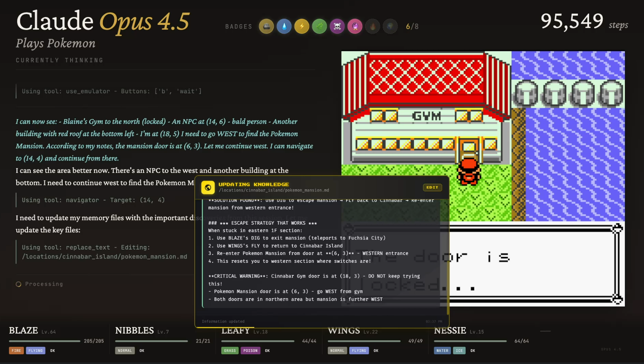Viewport: 644px width, 364px height.
Task: Click the "CURRENTLY THINKING" heading
Action: pos(60,60)
